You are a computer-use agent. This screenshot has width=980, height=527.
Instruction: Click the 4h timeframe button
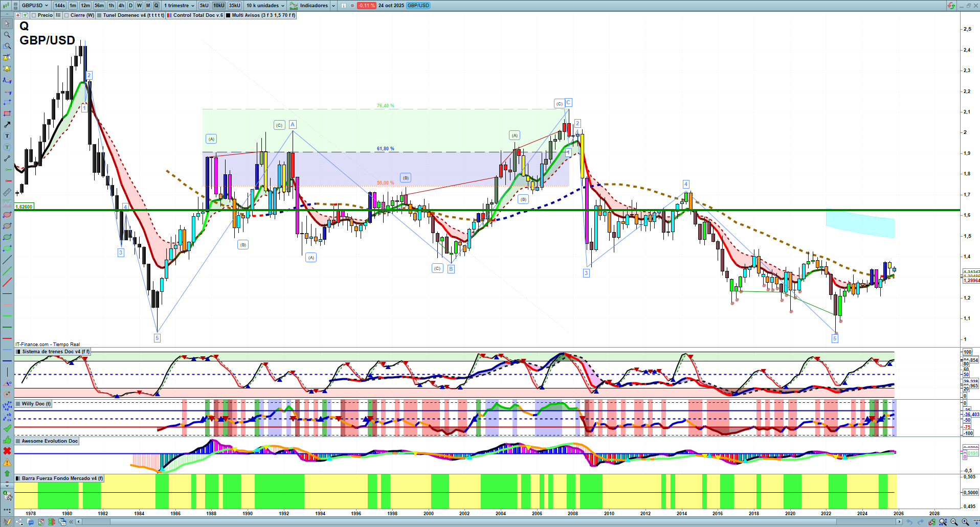point(121,6)
